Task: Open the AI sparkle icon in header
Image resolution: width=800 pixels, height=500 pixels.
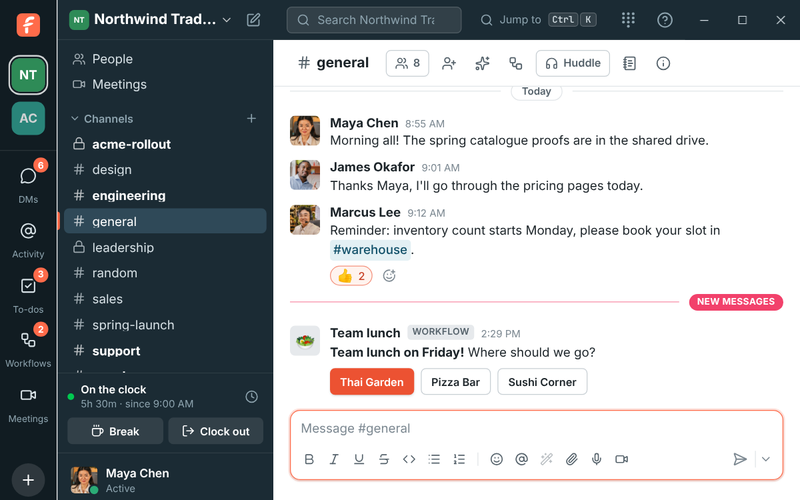Action: [482, 63]
